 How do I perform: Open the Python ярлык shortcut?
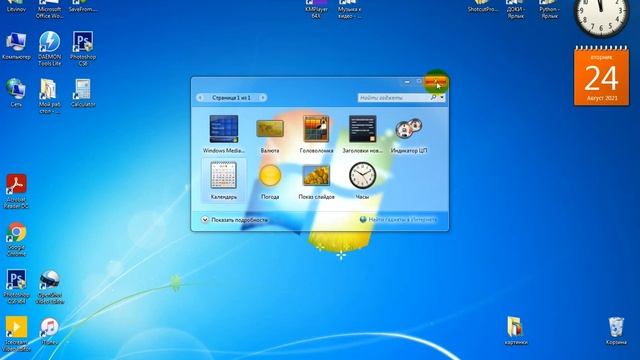(549, 9)
